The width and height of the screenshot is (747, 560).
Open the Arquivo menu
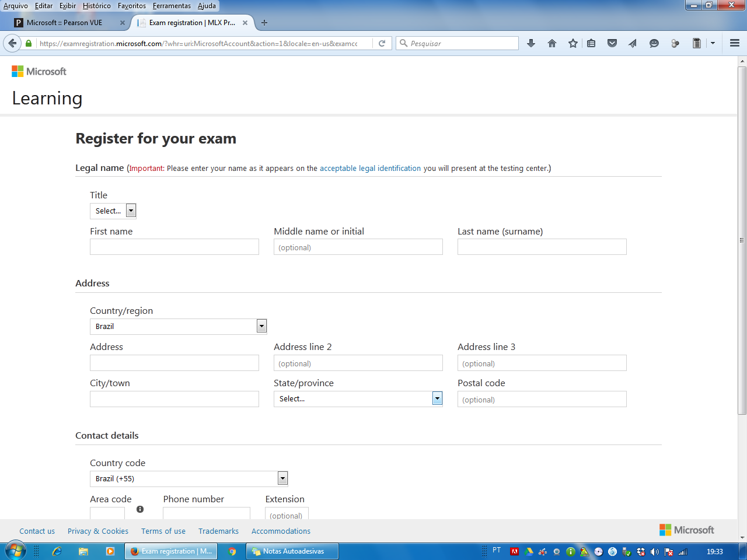tap(16, 6)
